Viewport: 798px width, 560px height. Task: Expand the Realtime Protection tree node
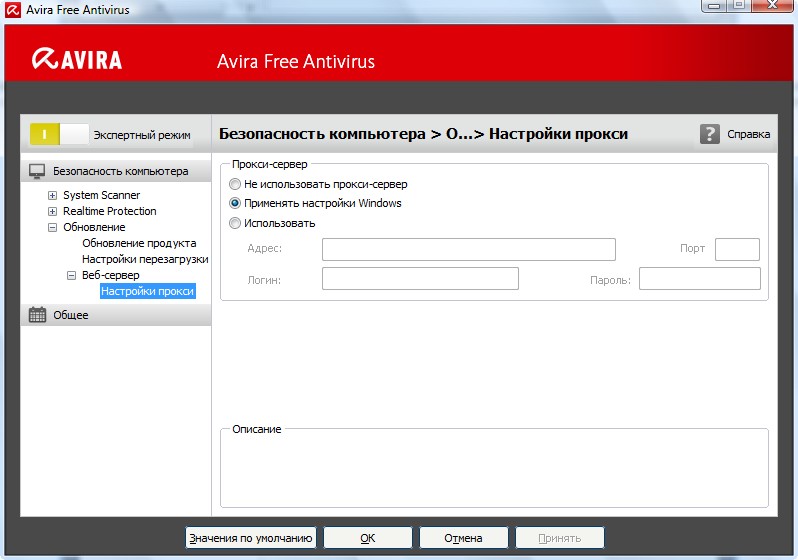coord(52,211)
